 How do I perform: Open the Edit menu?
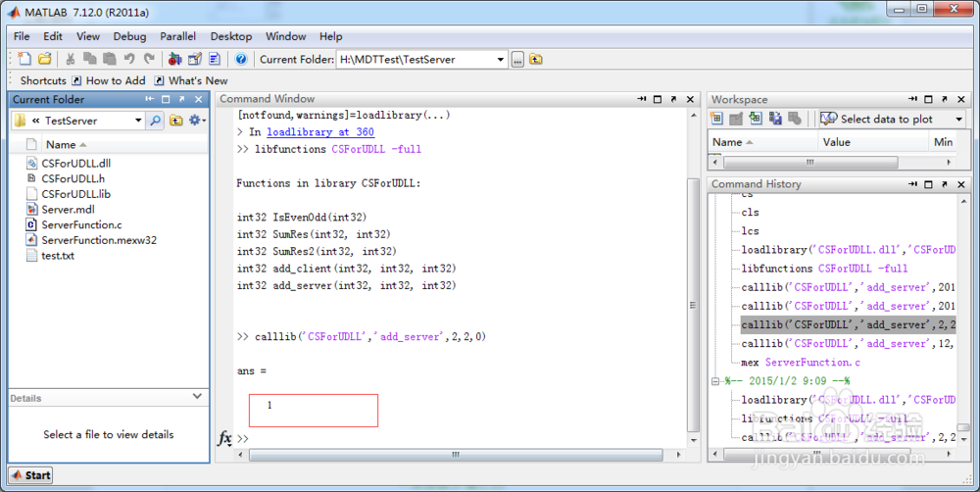click(x=53, y=36)
